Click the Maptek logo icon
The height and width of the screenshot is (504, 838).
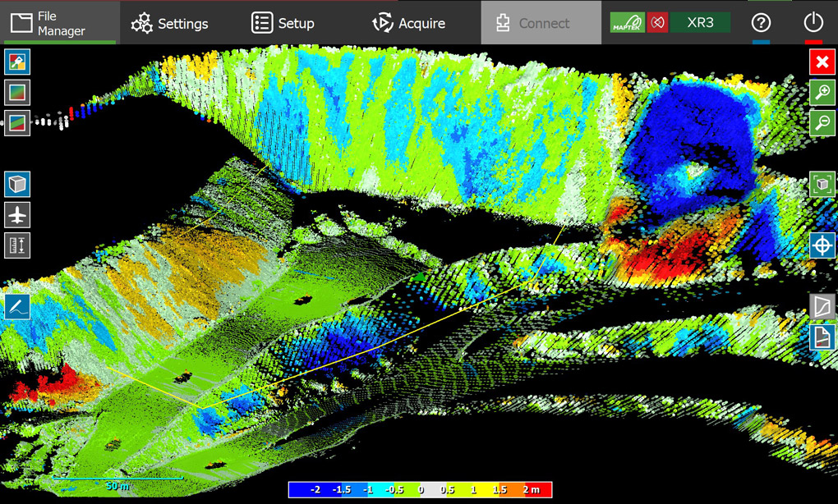[x=628, y=23]
